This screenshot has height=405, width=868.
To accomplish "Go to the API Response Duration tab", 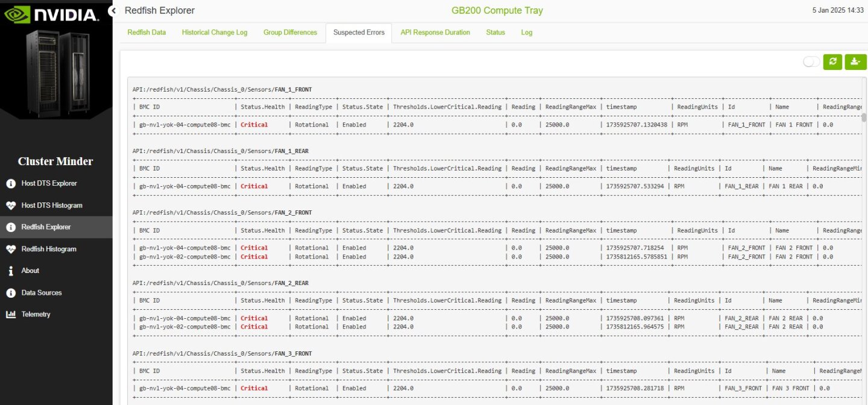I will tap(435, 33).
